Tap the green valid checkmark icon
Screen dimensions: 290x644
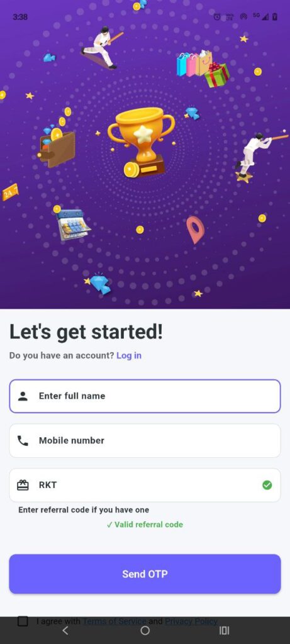[267, 485]
